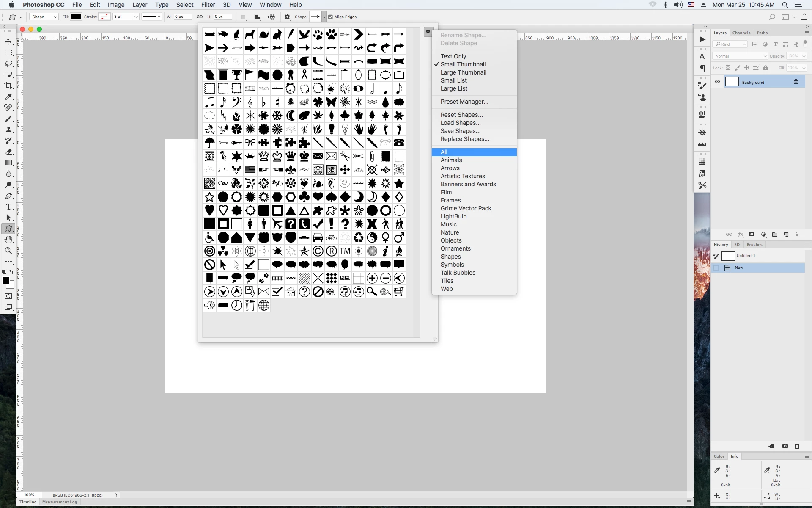Switch to the Channels tab
This screenshot has height=508, width=812.
coord(741,33)
